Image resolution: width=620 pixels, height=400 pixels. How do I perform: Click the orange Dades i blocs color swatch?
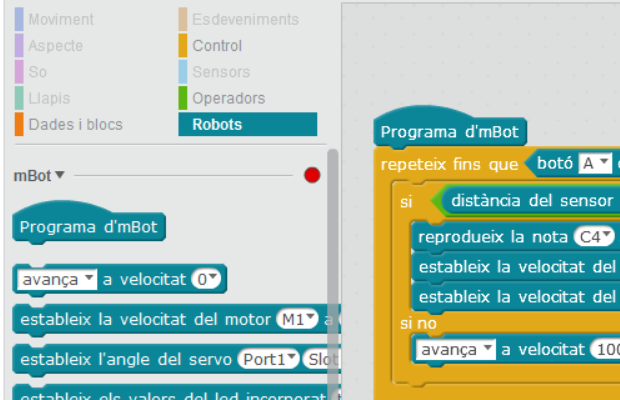[19, 124]
